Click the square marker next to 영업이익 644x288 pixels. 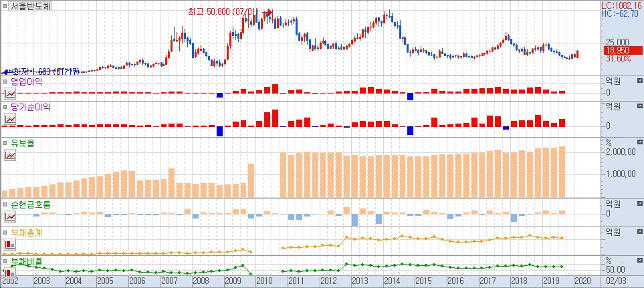coord(5,82)
